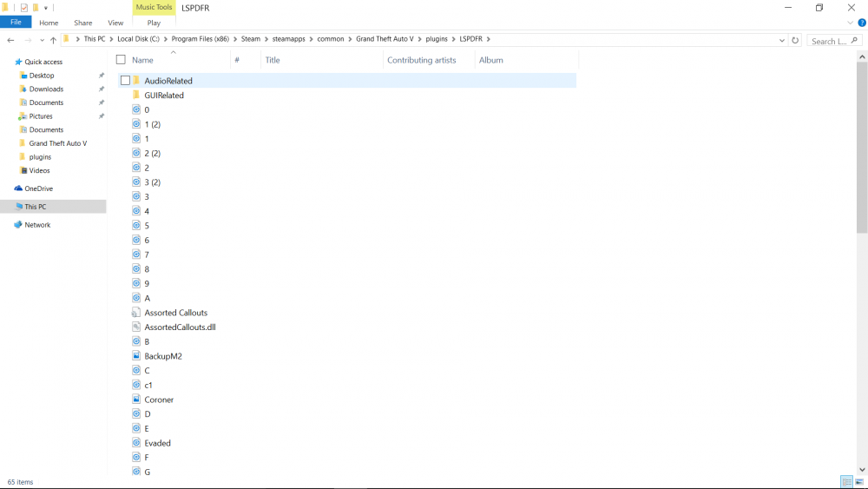Open the plugins folder in Quick access

click(x=40, y=156)
